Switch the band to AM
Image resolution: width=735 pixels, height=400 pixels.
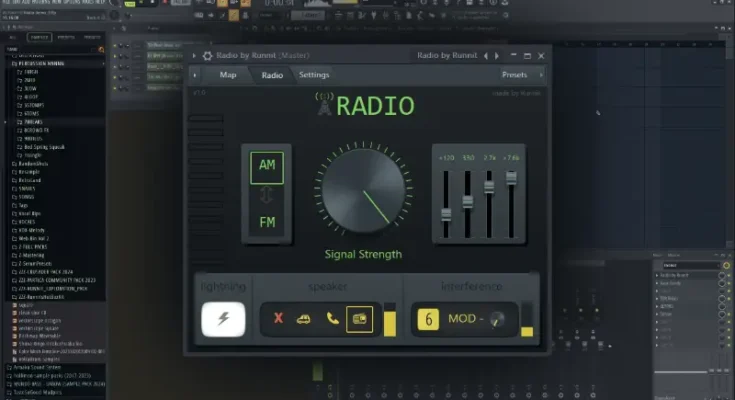267,166
